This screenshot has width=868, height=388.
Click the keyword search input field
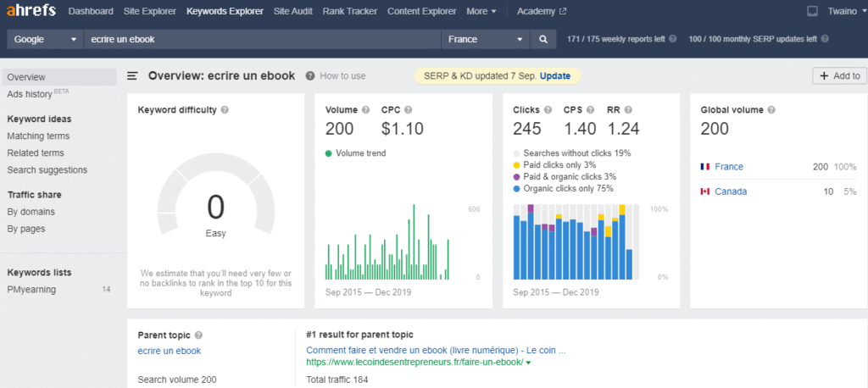[263, 39]
